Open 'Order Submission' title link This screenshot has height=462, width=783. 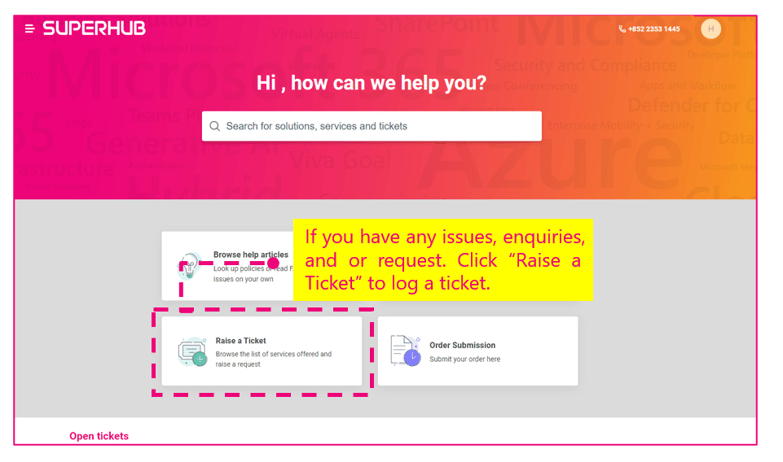(462, 345)
